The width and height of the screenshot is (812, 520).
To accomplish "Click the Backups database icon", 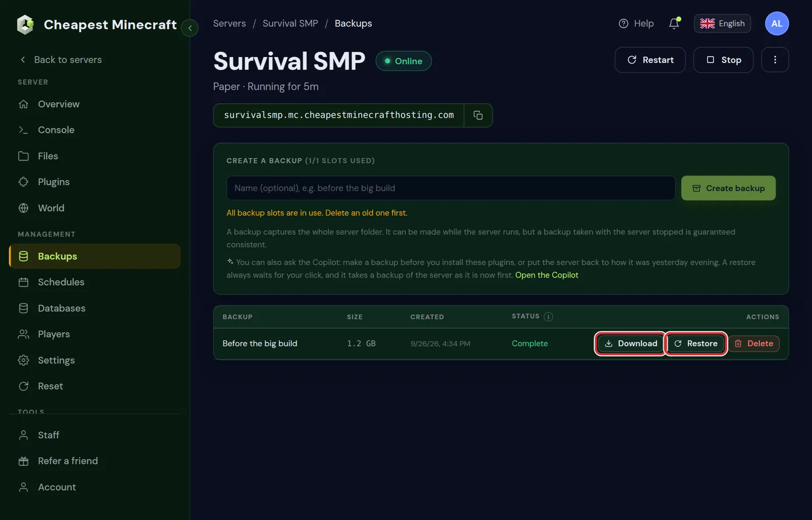I will 23,256.
